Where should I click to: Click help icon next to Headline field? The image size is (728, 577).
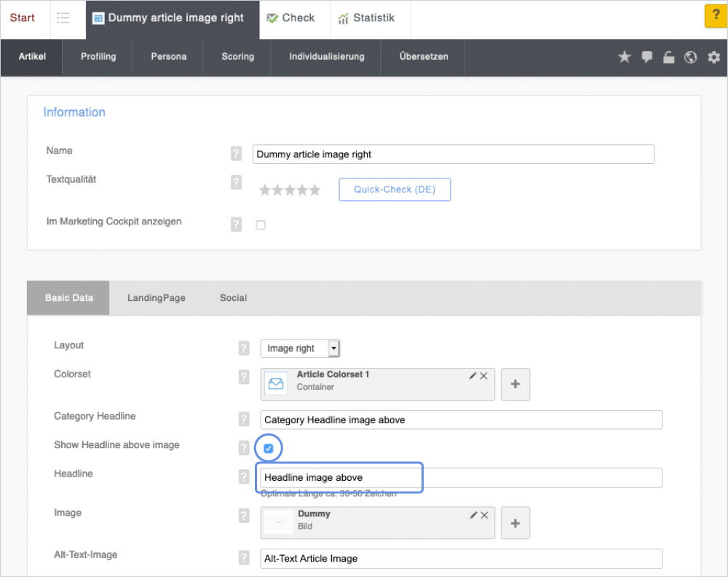click(244, 476)
